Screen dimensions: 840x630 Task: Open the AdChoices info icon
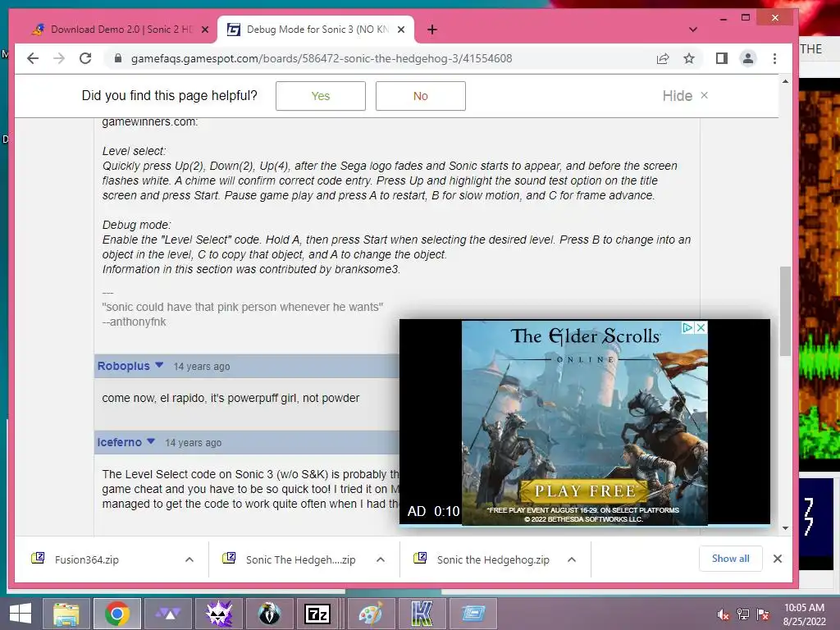click(688, 327)
